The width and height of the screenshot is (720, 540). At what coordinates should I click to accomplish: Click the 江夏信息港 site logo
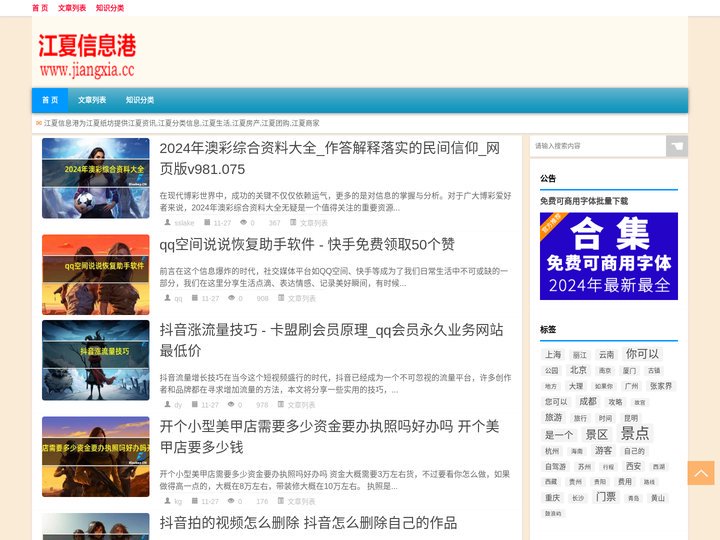click(87, 55)
